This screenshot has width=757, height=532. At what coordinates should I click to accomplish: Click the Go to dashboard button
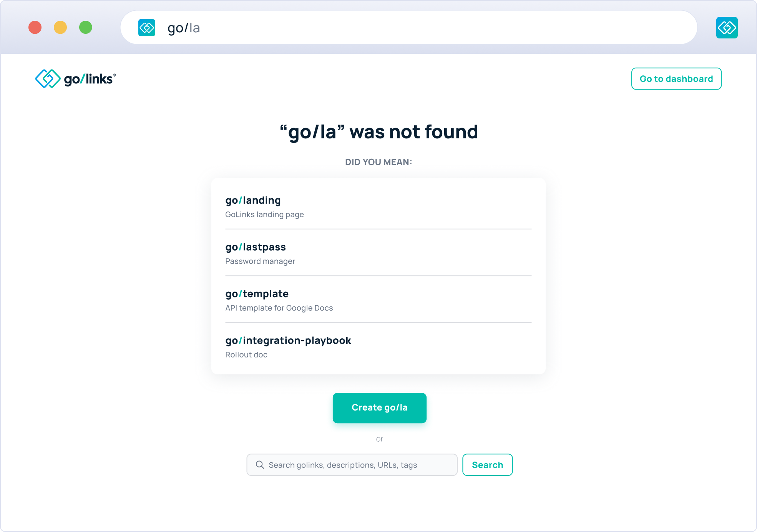pos(676,78)
